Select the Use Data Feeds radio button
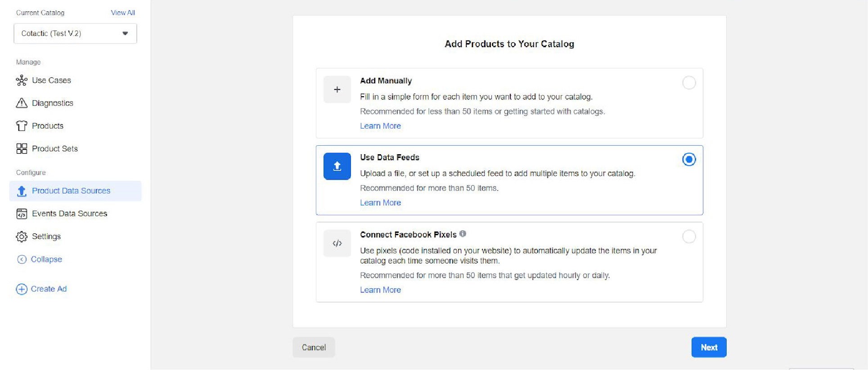This screenshot has height=370, width=868. 688,159
